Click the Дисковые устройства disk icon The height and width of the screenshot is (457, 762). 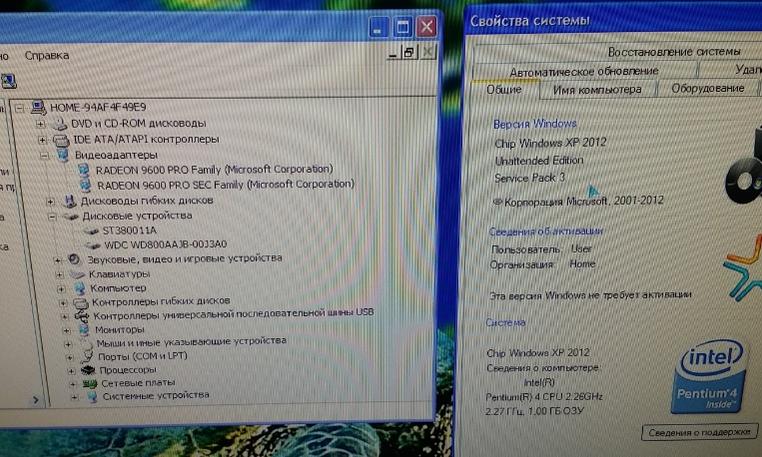click(x=71, y=216)
